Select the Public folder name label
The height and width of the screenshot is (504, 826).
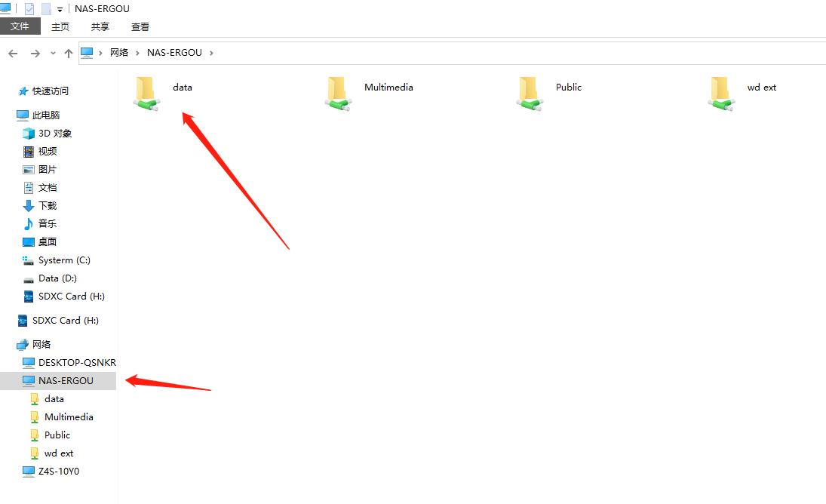point(569,88)
